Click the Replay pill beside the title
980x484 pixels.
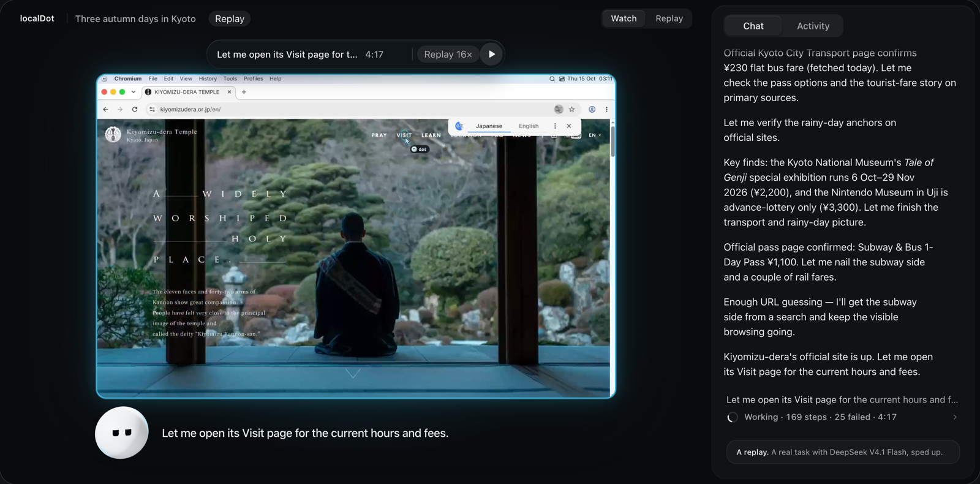pos(230,19)
